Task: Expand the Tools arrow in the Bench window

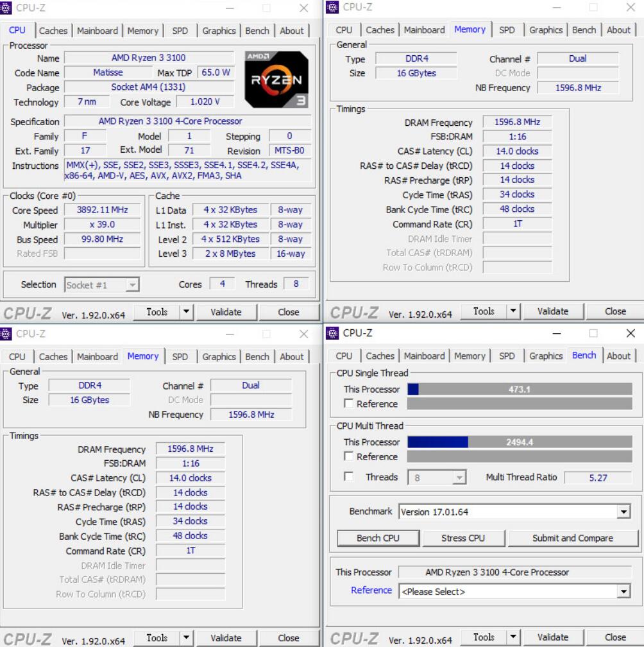Action: (x=513, y=637)
